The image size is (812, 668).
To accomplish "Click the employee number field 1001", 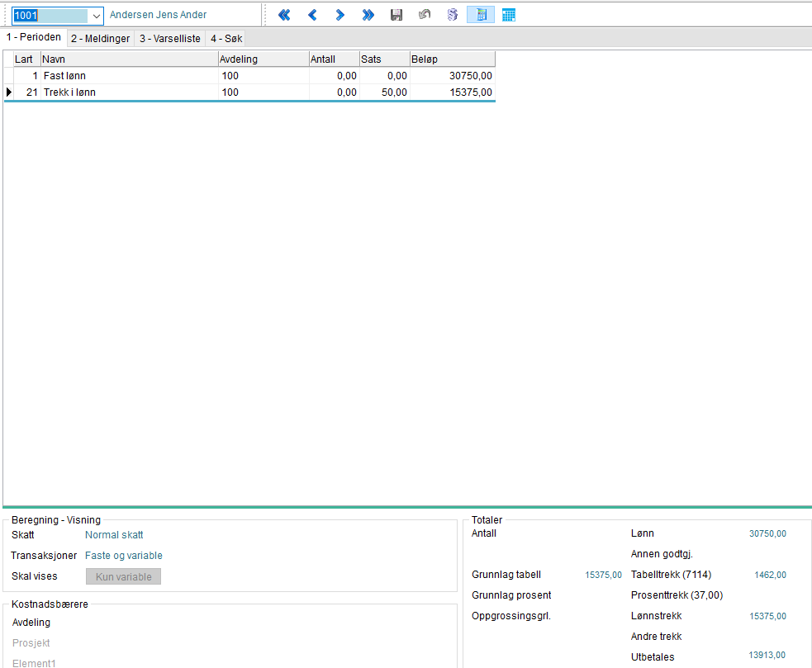I will [50, 16].
